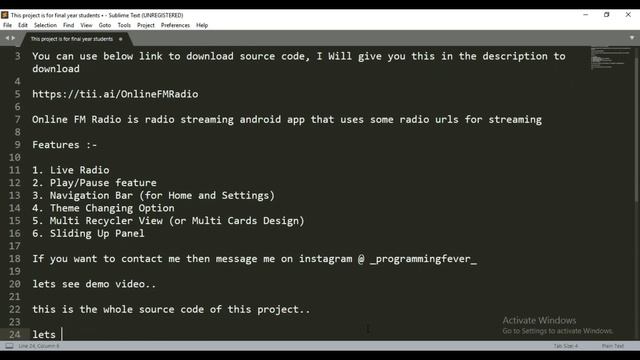640x360 pixels.
Task: Click the 'Features :-' line
Action: 64,145
